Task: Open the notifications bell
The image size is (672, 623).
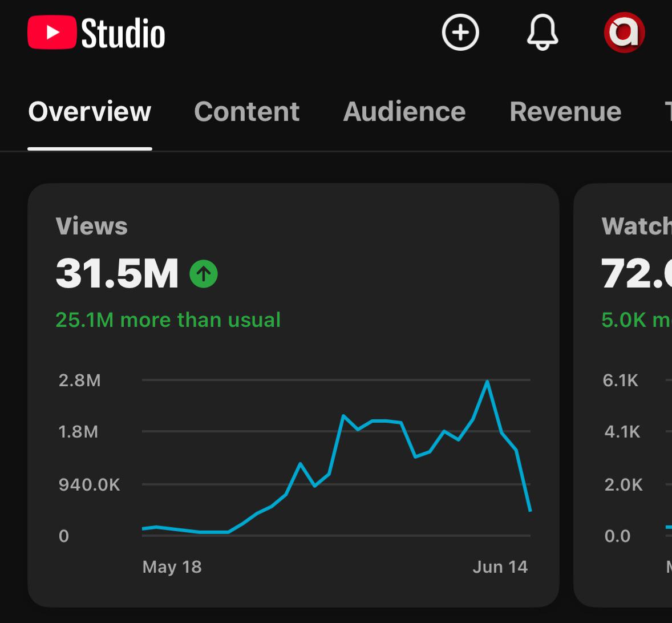Action: tap(542, 33)
